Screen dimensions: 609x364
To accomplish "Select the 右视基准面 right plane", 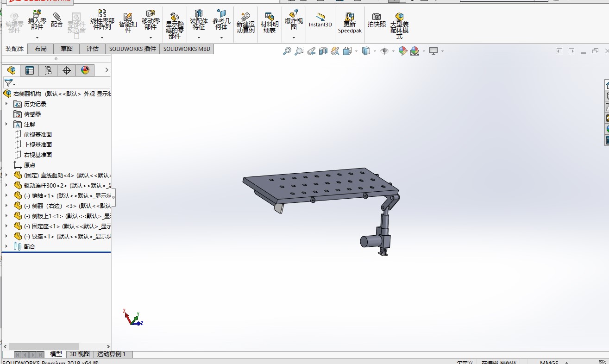I will click(38, 155).
